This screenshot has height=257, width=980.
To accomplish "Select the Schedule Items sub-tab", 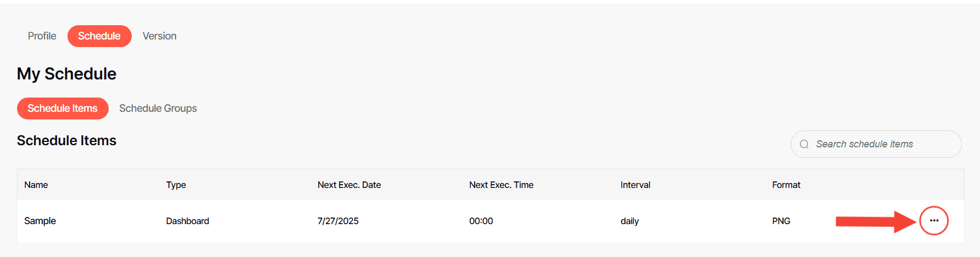I will tap(63, 108).
